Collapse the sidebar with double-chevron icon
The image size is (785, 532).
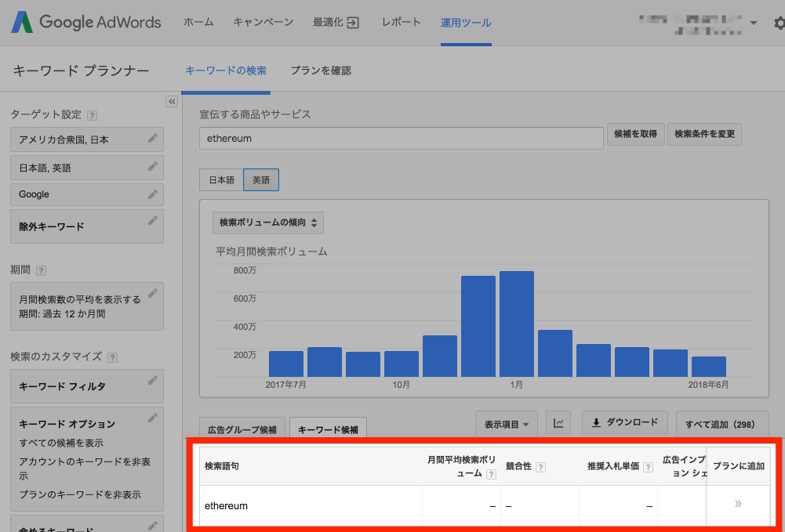tap(172, 102)
